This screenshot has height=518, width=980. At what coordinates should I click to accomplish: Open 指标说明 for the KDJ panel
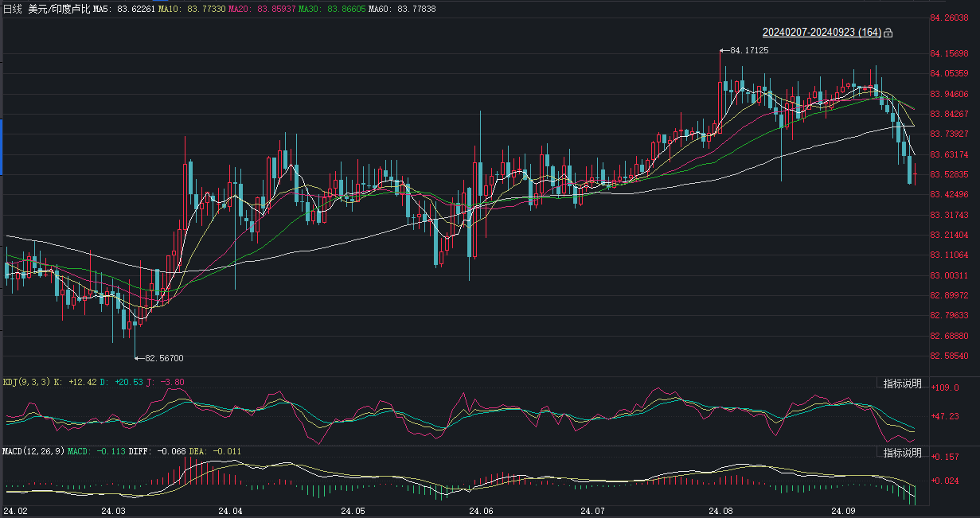point(902,384)
